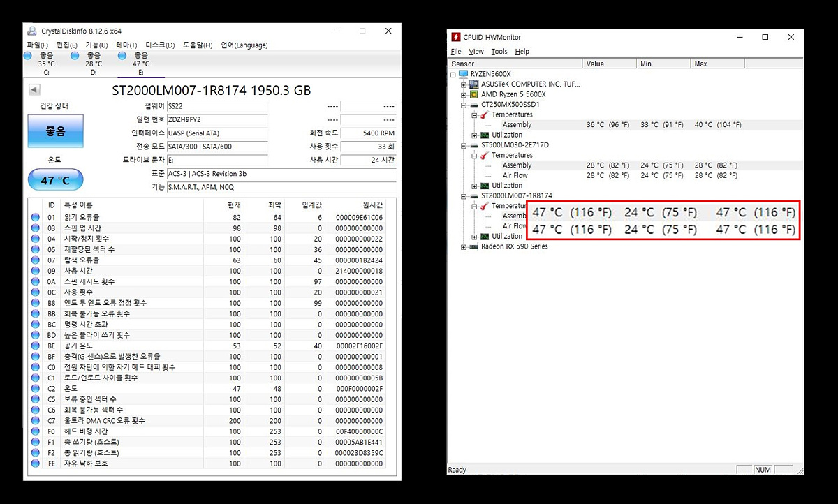Click status orb for 05 재할당된 섹터 수
Image resolution: width=838 pixels, height=504 pixels.
click(35, 249)
